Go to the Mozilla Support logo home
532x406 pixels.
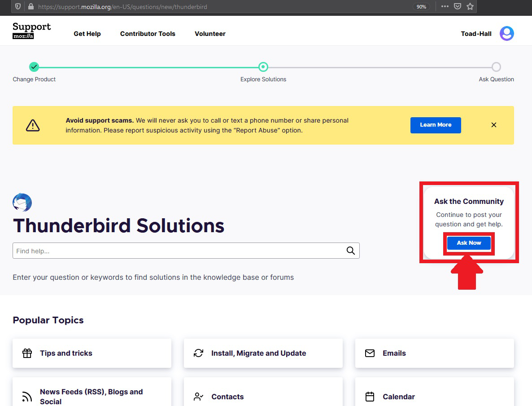click(31, 31)
